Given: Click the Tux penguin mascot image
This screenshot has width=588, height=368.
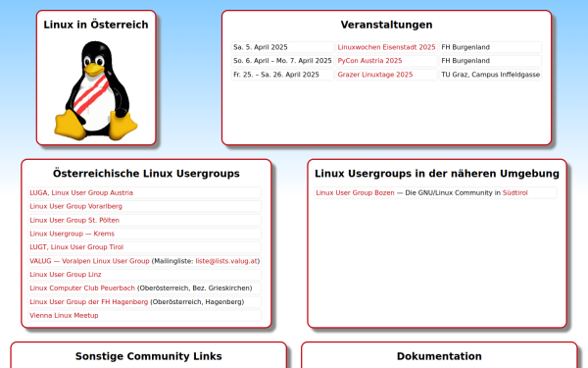Looking at the screenshot, I should click(96, 90).
